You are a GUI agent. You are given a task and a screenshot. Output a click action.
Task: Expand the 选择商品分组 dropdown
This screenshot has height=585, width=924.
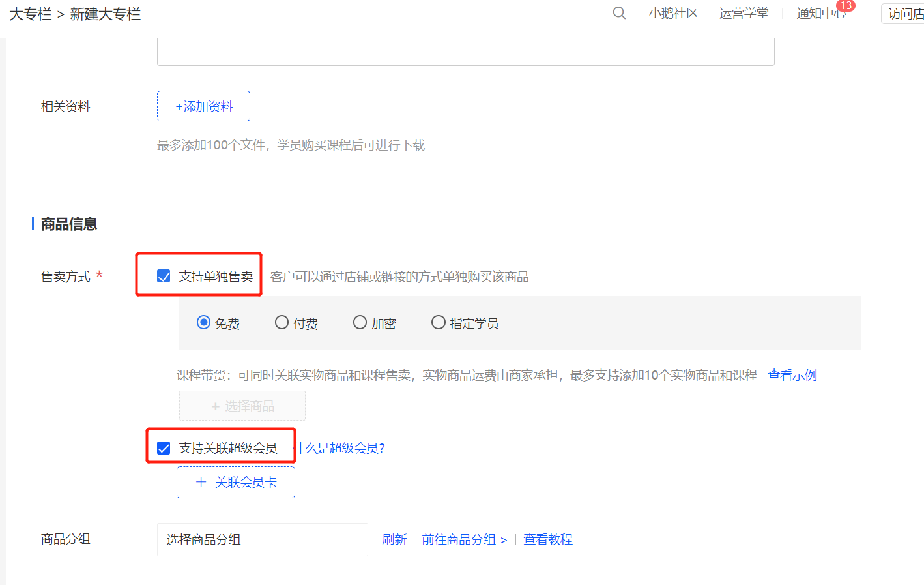(x=262, y=539)
